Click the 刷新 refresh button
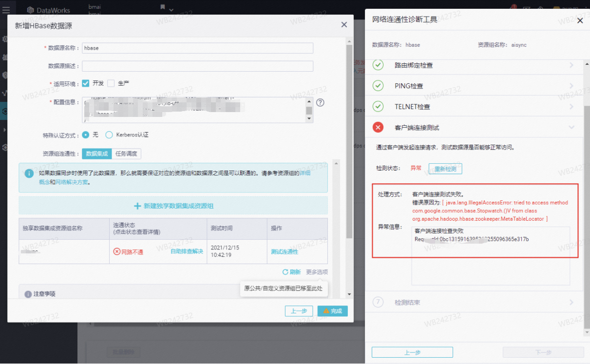Screen dimensions: 590x364 click(x=291, y=272)
